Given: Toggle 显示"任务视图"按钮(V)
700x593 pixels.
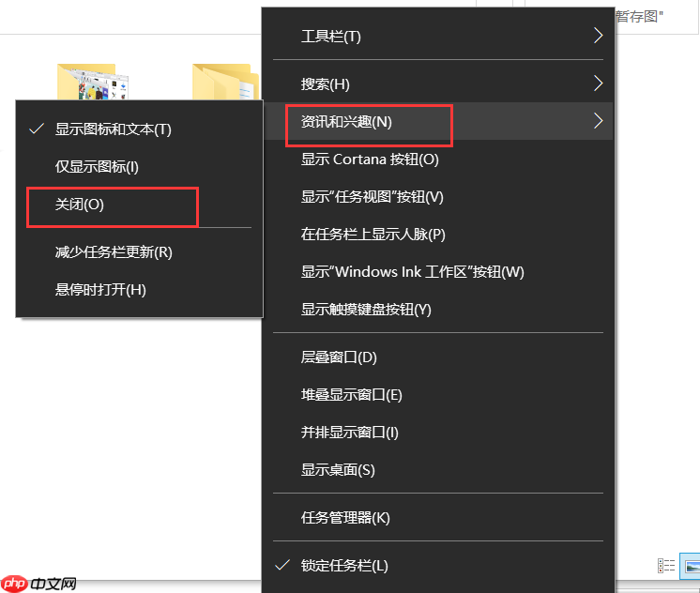Looking at the screenshot, I should point(438,197).
